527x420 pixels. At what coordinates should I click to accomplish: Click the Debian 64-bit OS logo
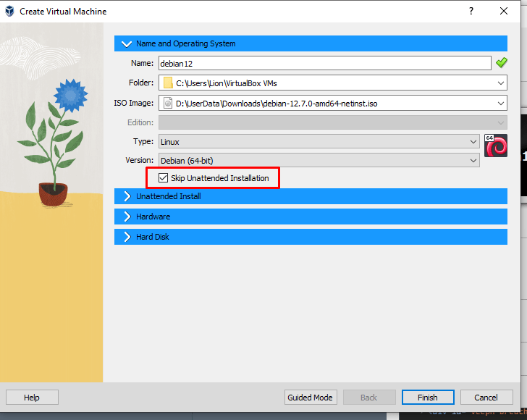495,146
